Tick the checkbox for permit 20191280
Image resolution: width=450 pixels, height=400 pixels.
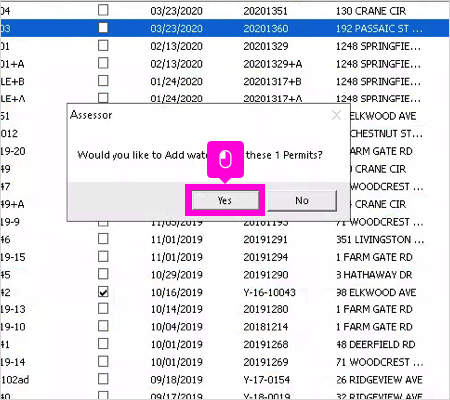click(103, 309)
